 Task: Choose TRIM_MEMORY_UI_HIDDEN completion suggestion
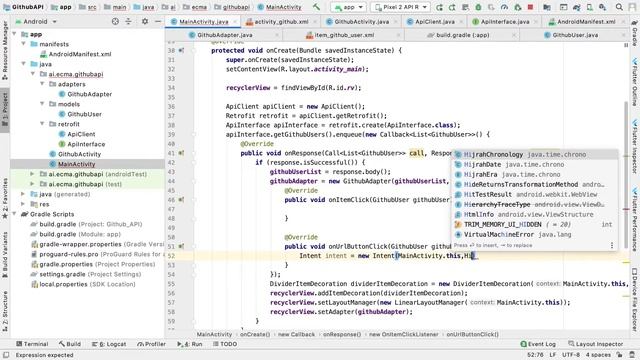(534, 224)
